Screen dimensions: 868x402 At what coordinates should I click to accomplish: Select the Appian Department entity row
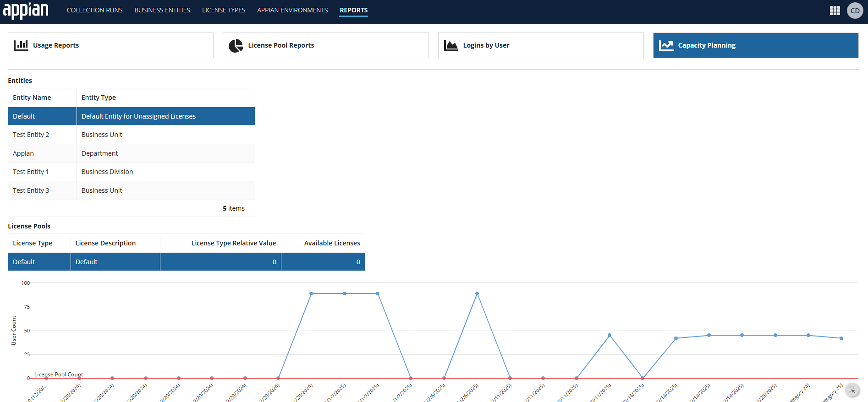click(131, 153)
